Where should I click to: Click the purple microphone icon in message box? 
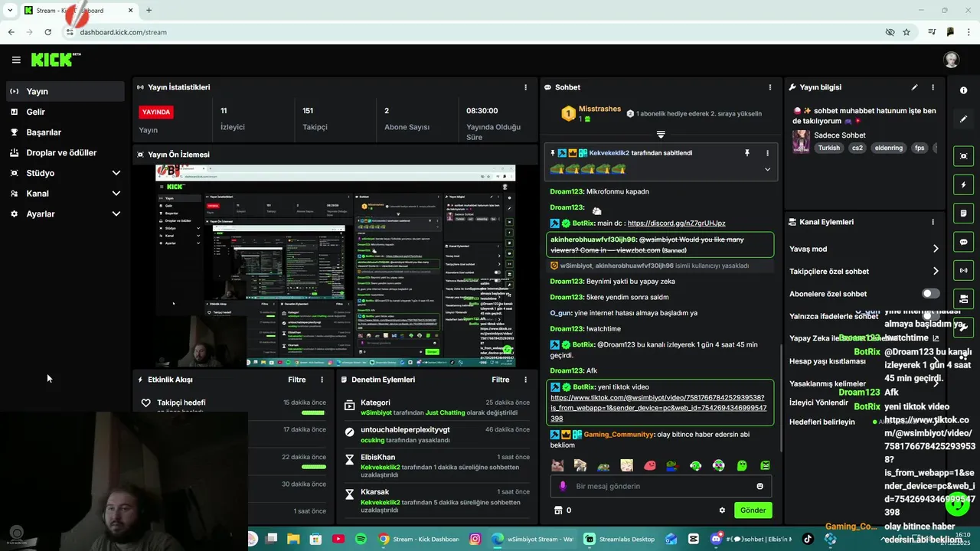point(563,486)
